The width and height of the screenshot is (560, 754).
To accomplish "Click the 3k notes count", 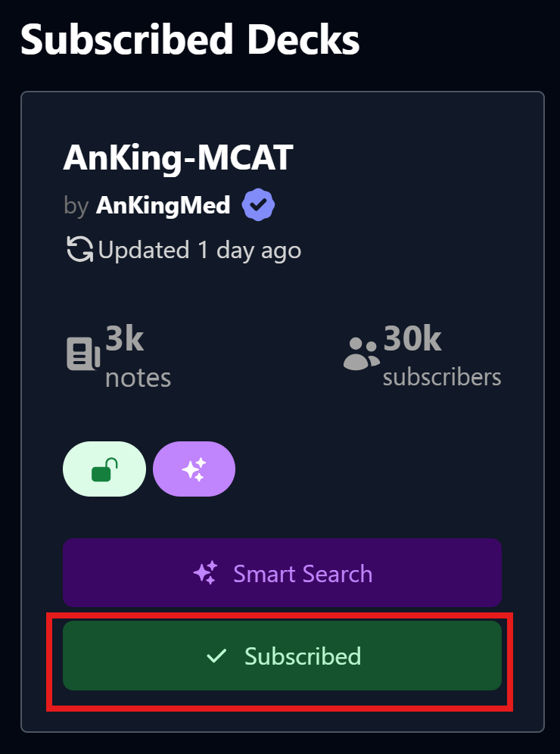I will click(125, 338).
